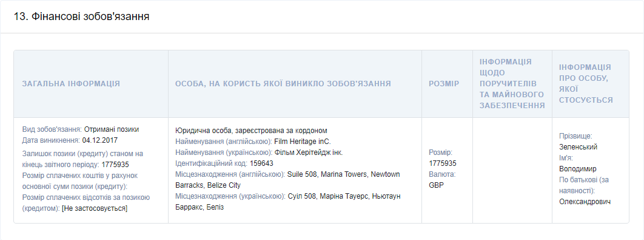This screenshot has height=240, width=644.
Task: Select first name 'Володимир'
Action: pyautogui.click(x=578, y=169)
